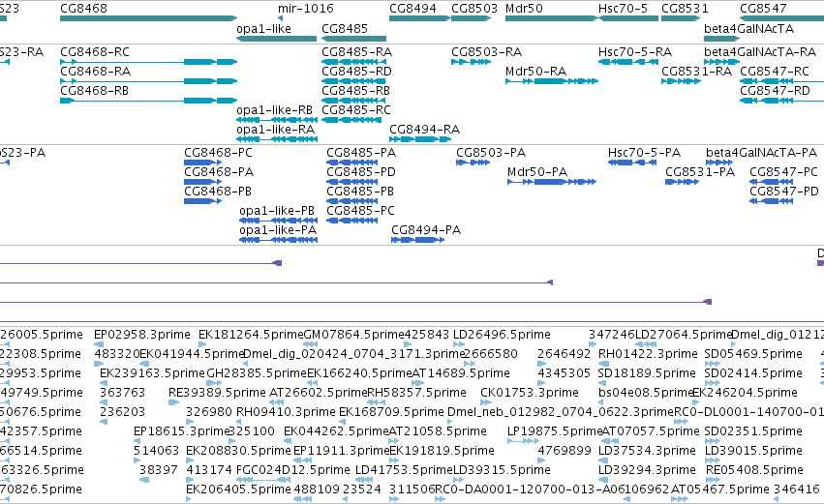824x504 pixels.
Task: Open protein CG8485-PD
Action: [361, 172]
